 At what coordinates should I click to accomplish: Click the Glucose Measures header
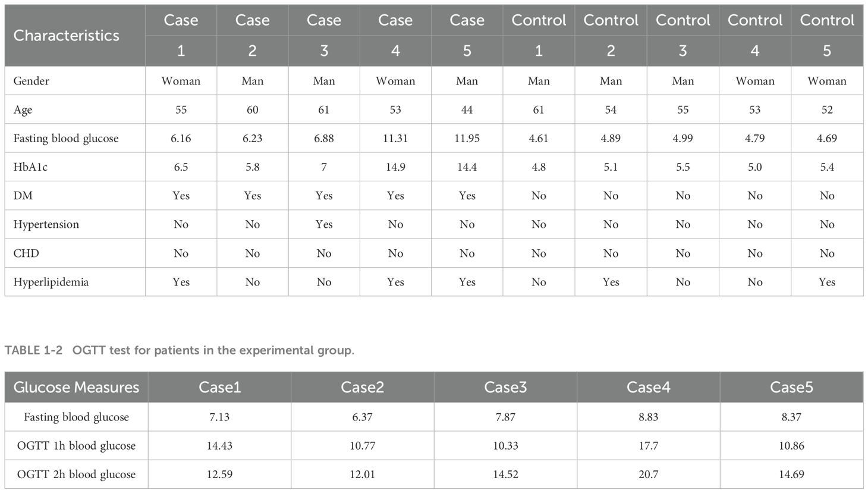point(76,387)
